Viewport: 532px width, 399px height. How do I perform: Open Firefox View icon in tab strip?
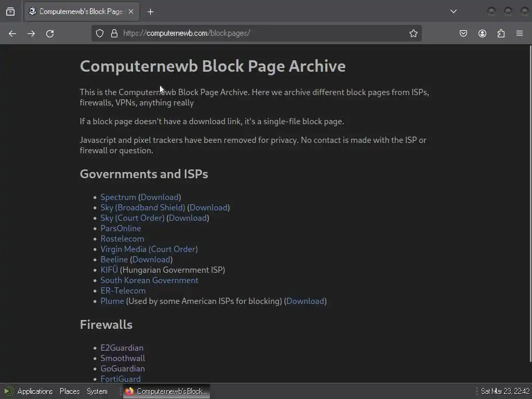(10, 11)
